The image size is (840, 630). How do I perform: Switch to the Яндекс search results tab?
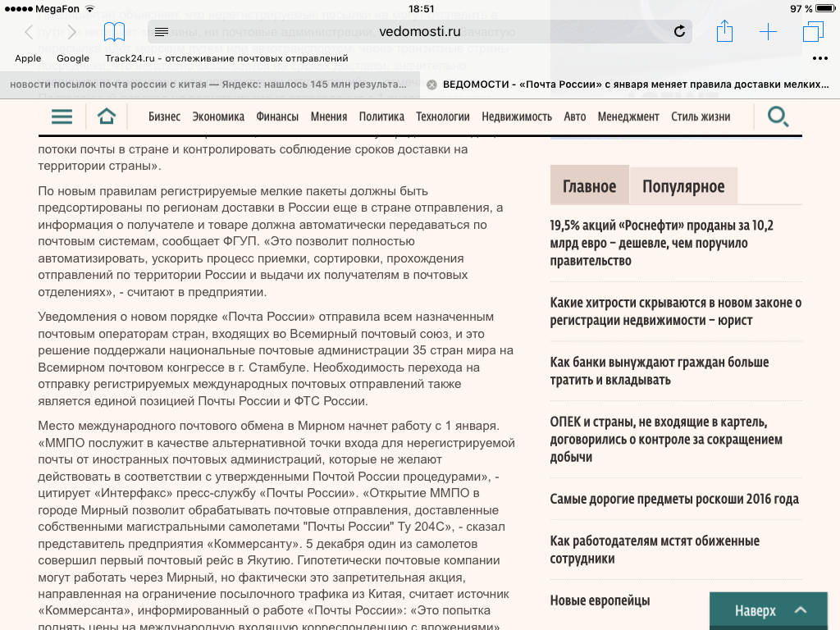[x=208, y=84]
